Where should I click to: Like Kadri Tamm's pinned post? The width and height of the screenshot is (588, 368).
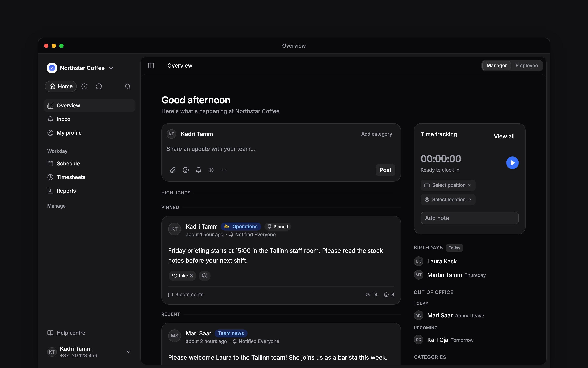point(182,276)
